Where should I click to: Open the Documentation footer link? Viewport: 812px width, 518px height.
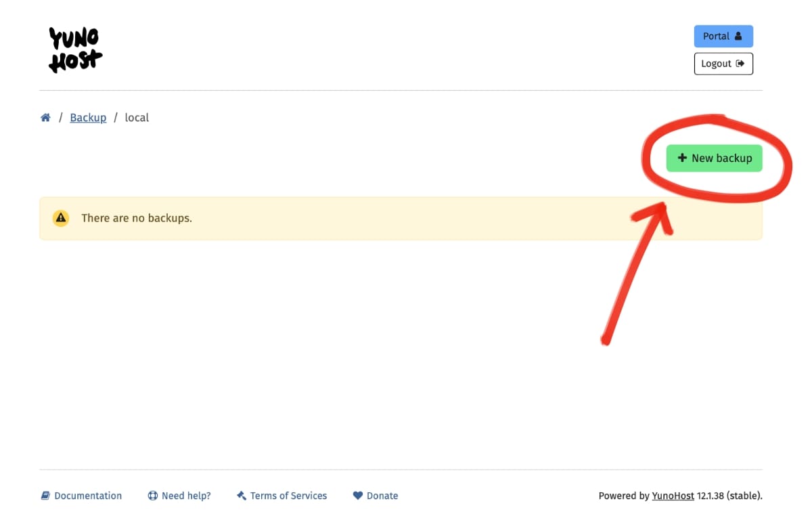(x=88, y=496)
